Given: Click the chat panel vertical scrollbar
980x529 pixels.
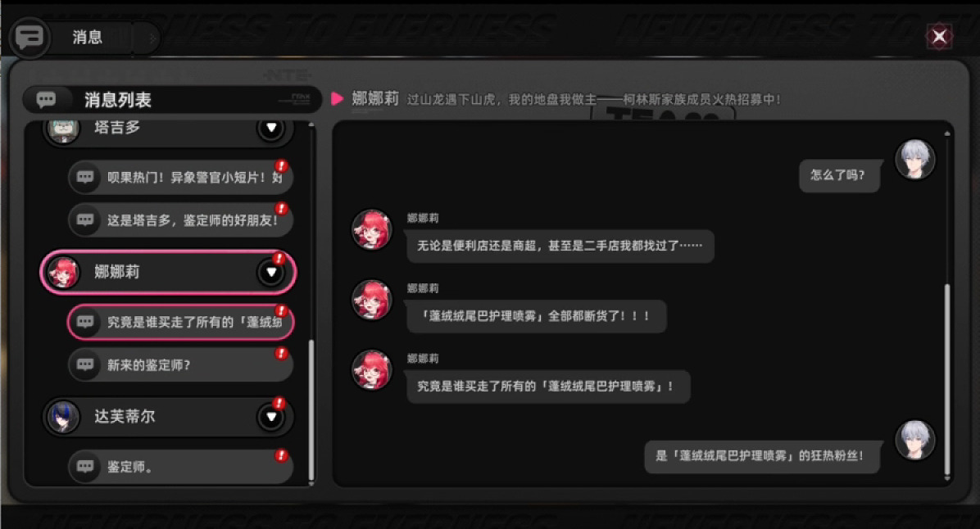Looking at the screenshot, I should (x=947, y=380).
